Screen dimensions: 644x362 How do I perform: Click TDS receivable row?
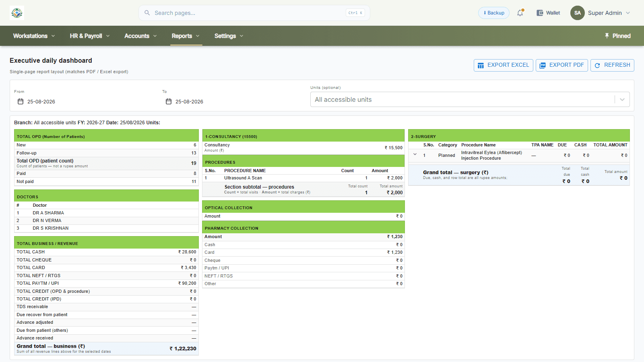point(107,306)
